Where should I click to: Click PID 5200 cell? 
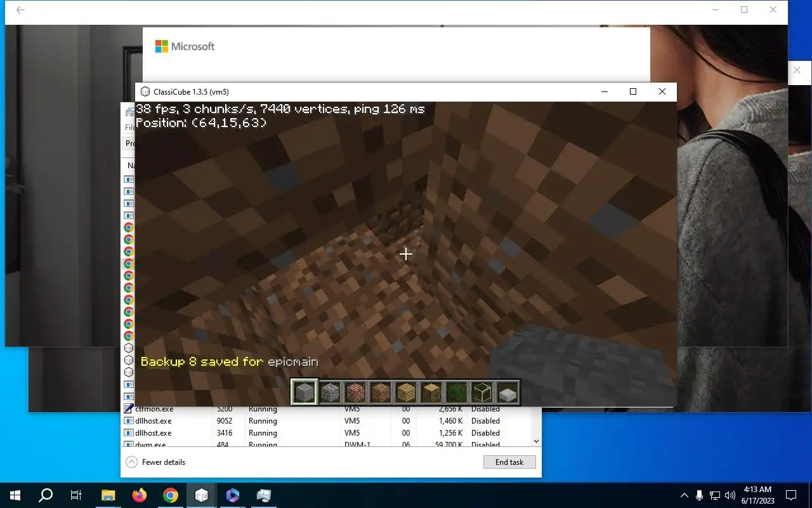tap(225, 409)
